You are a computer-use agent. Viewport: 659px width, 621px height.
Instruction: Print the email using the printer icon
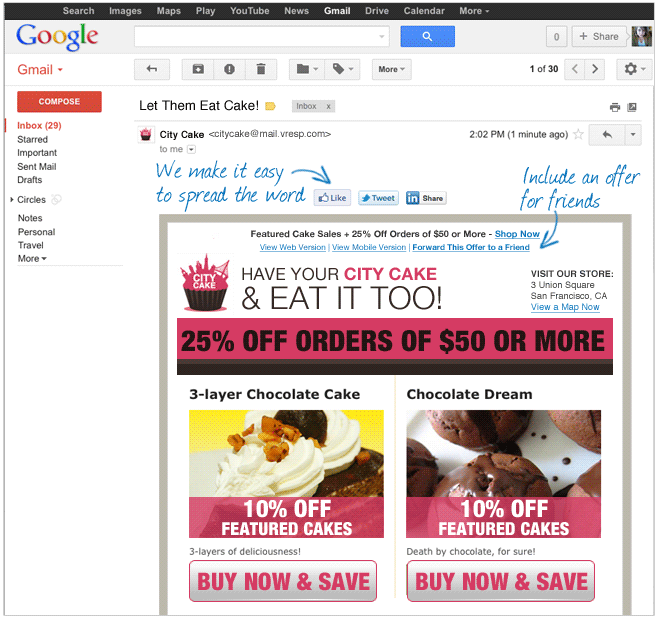[x=614, y=108]
